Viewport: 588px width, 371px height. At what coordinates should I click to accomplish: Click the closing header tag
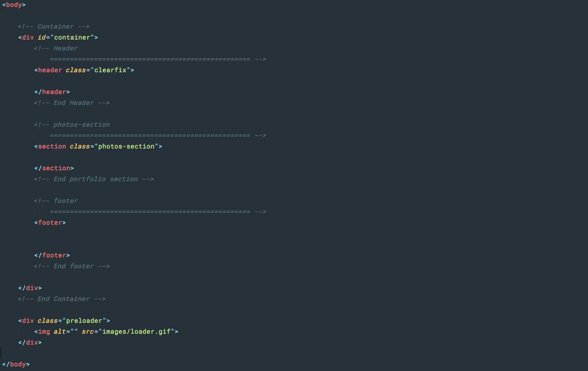(52, 92)
